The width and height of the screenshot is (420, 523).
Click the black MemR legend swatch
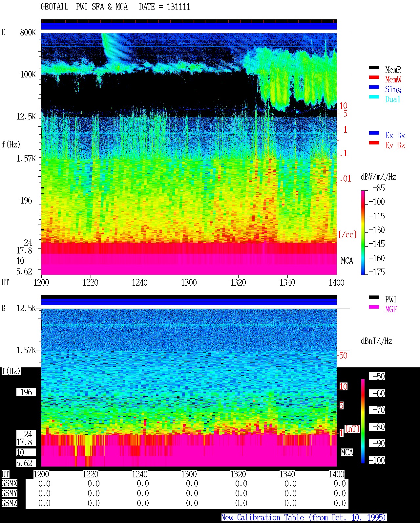[x=374, y=67]
